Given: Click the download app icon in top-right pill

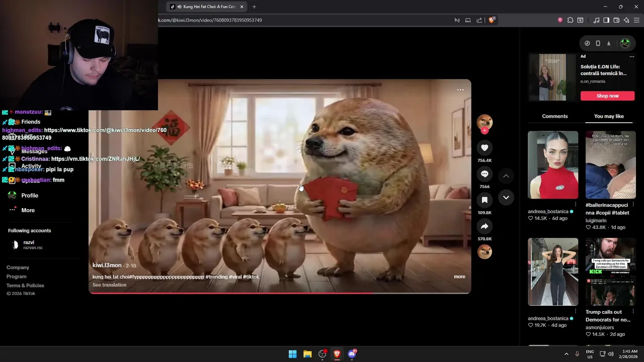Looking at the screenshot, I should (609, 43).
